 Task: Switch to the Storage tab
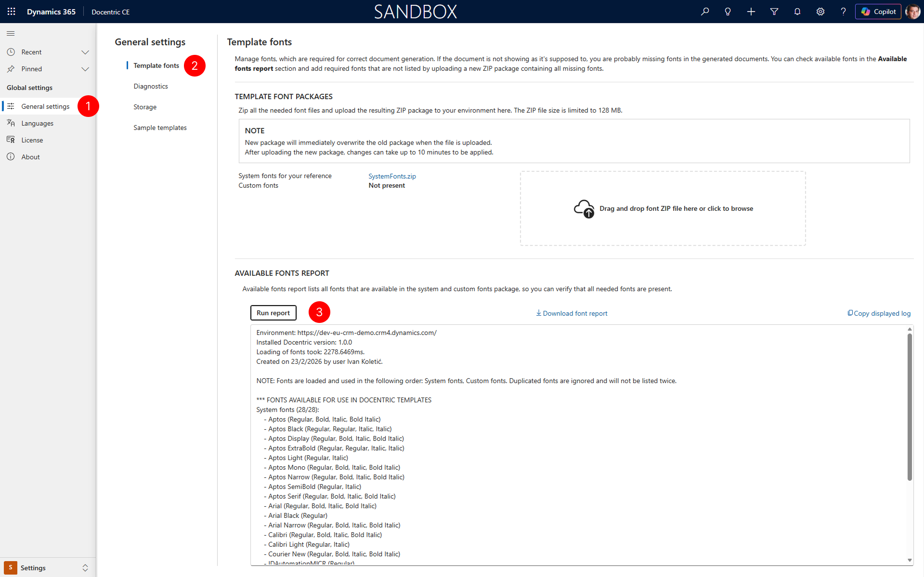145,107
